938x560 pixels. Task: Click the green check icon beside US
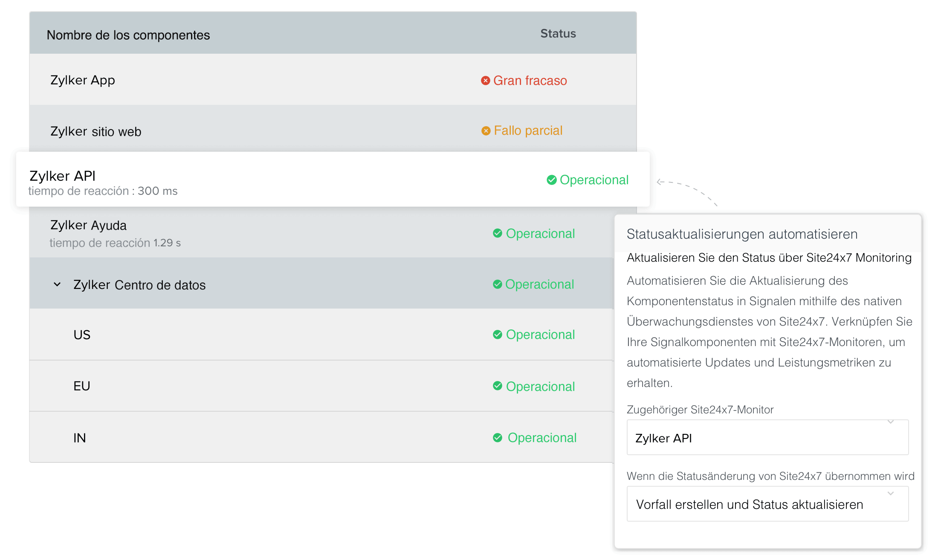(x=497, y=335)
